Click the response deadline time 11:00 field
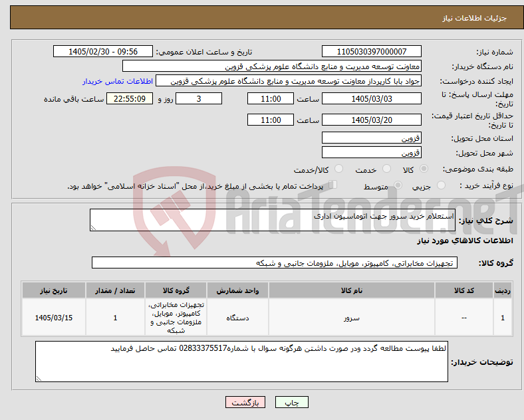Screen dimensions: 524x420 click(x=271, y=98)
